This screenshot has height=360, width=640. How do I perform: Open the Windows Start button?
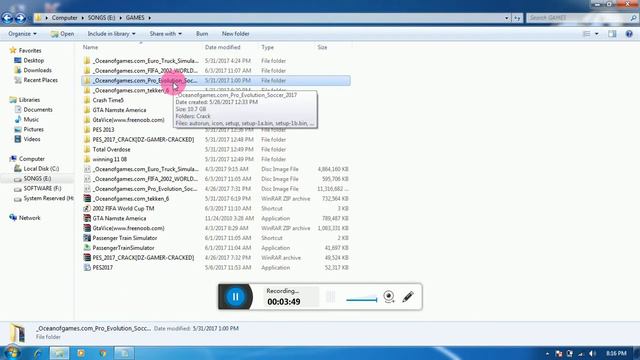(x=12, y=353)
